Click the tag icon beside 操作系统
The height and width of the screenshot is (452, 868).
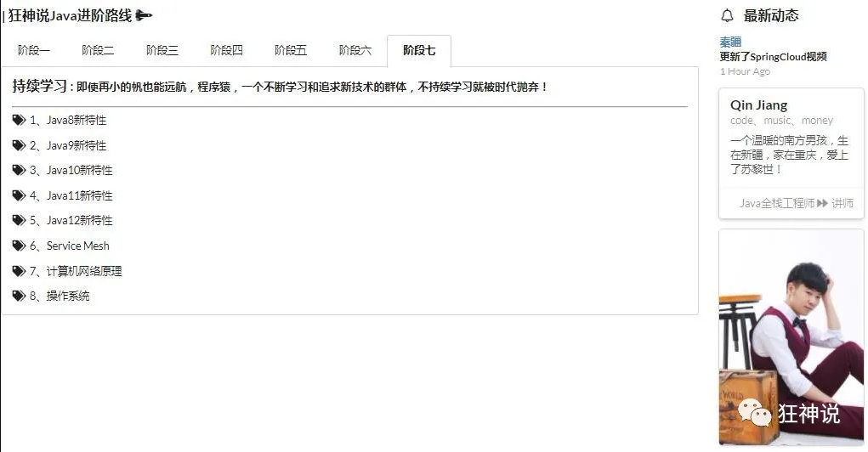(19, 296)
